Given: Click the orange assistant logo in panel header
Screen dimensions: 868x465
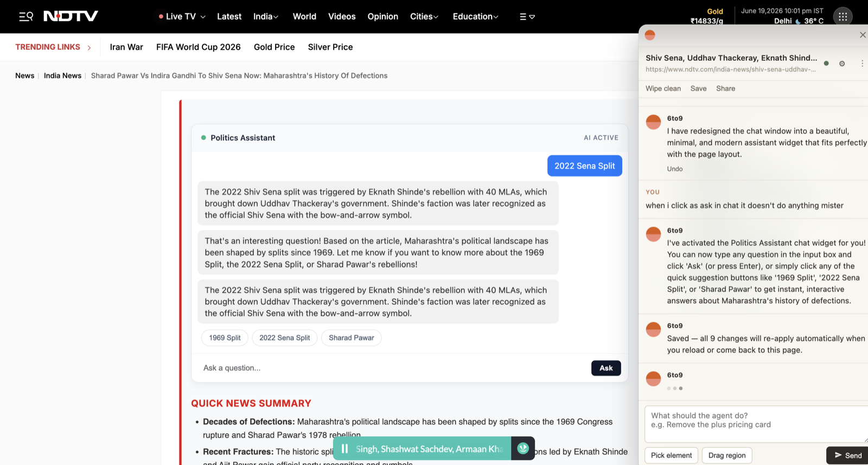Looking at the screenshot, I should click(650, 35).
